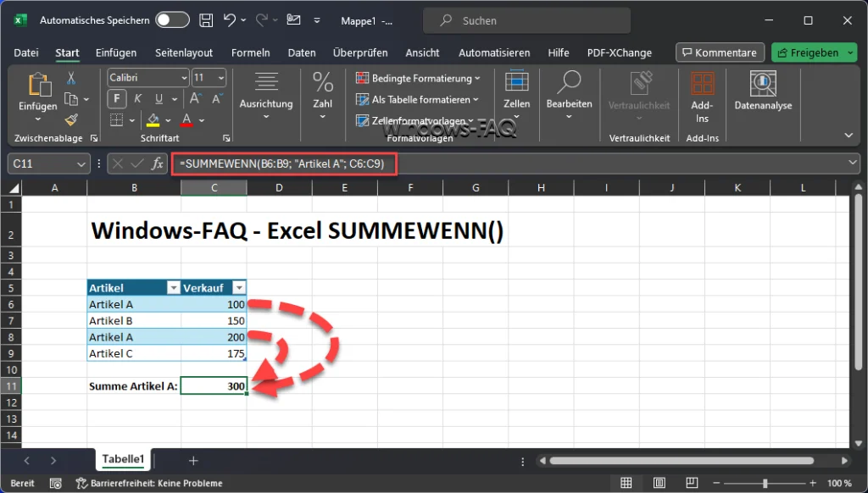The image size is (868, 493).
Task: Select cell with value 150
Action: point(214,320)
